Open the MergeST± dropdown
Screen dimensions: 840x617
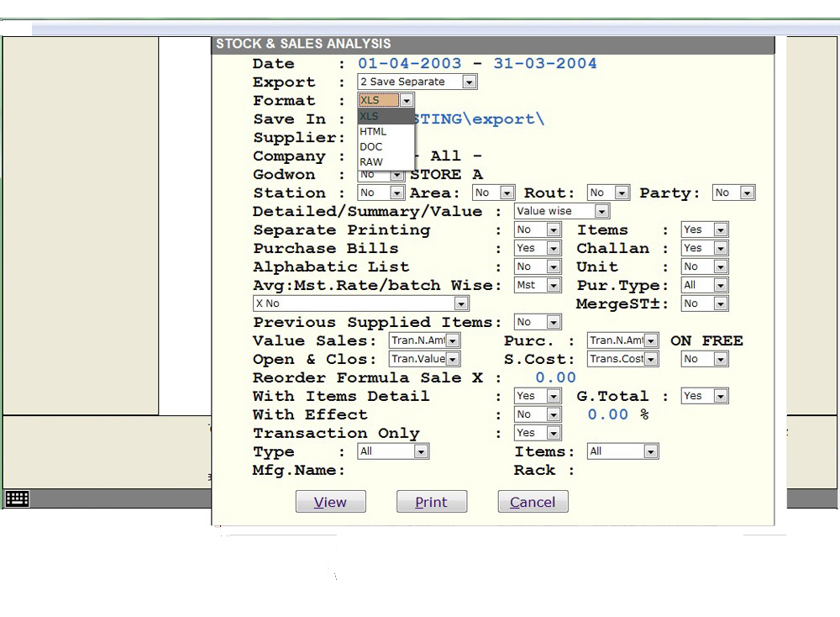(705, 303)
